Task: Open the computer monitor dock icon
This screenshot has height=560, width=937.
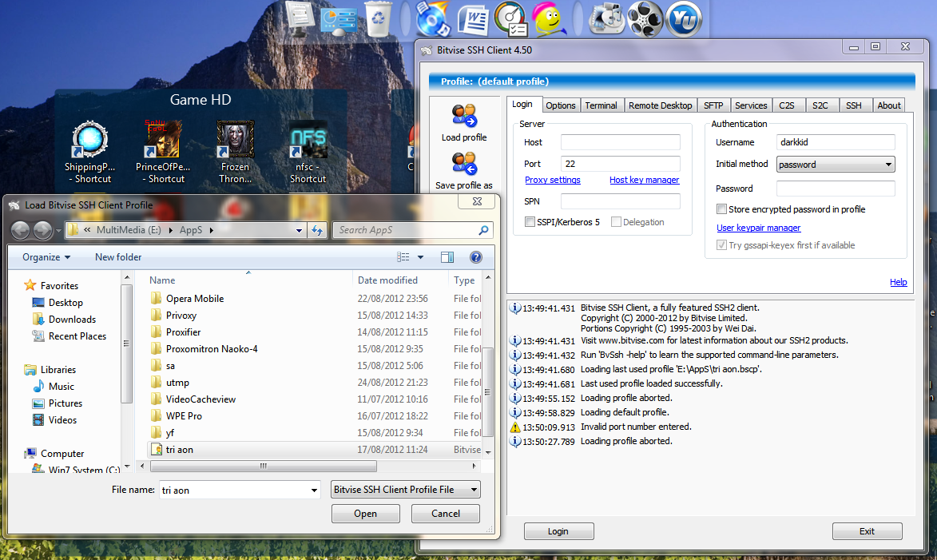Action: pos(300,18)
